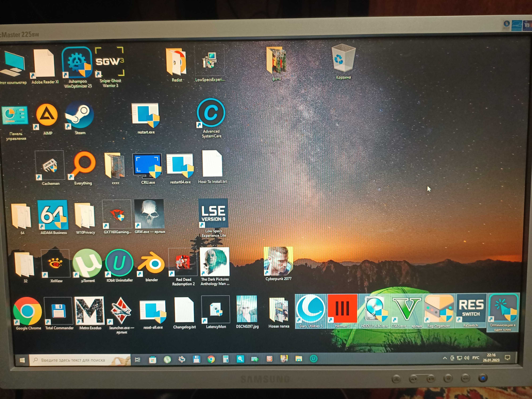Open the фото folder

(276, 64)
